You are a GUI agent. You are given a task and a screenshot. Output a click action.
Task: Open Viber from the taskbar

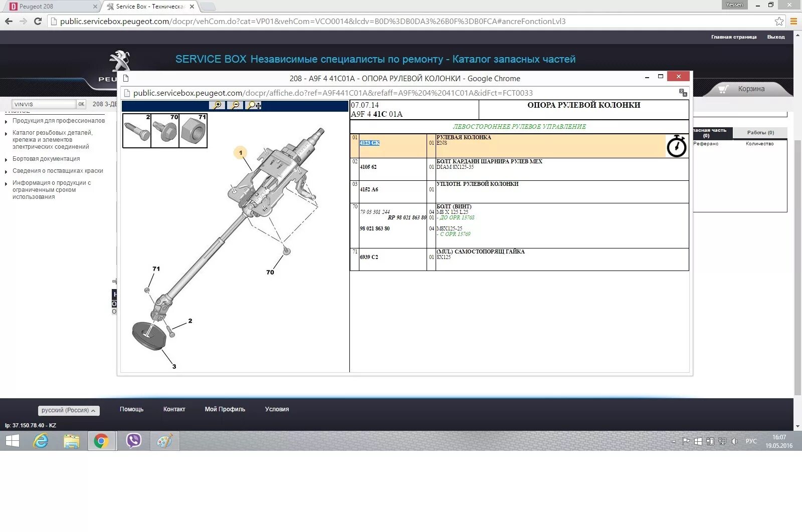tap(133, 441)
